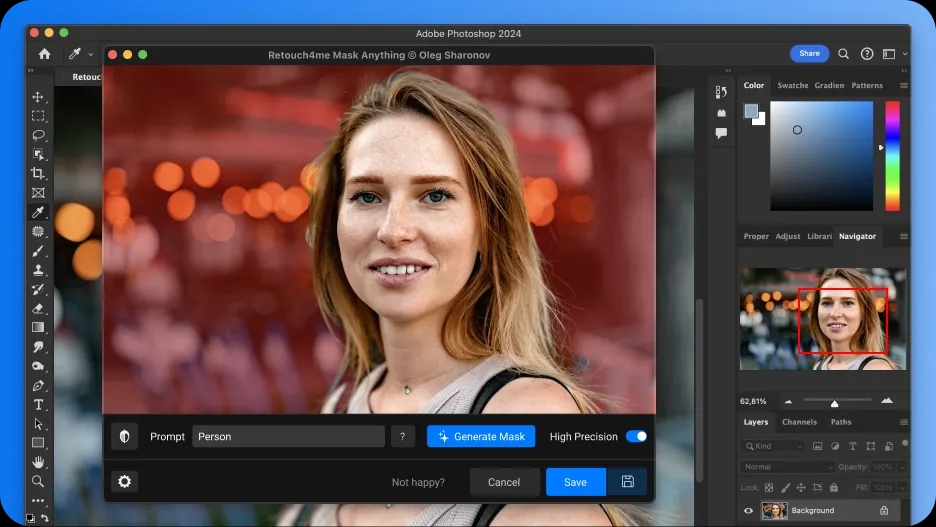Select the Frame tool
Image resolution: width=936 pixels, height=527 pixels.
tap(38, 193)
